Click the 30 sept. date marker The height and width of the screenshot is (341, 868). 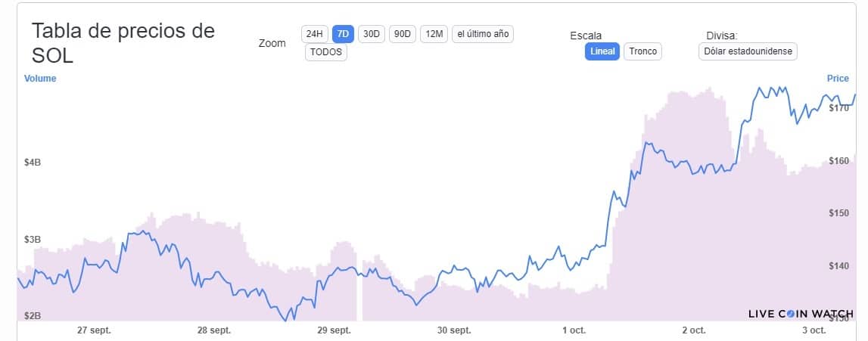[x=454, y=330]
